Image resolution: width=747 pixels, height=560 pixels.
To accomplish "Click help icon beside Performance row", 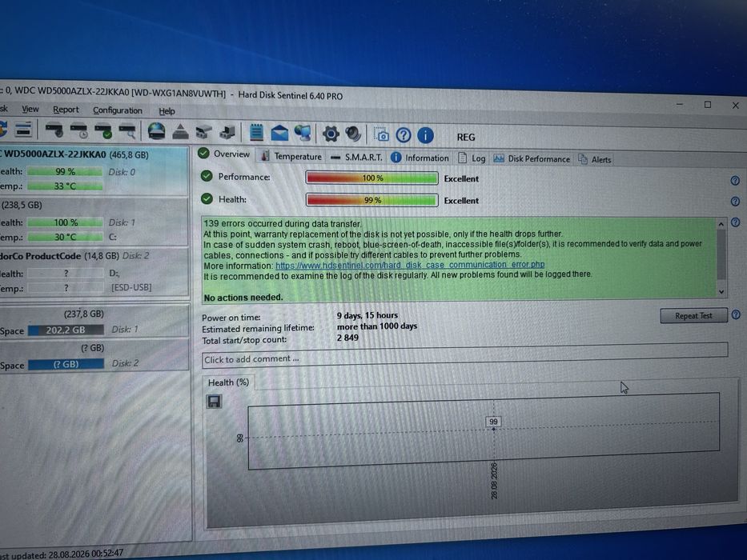I will point(735,181).
